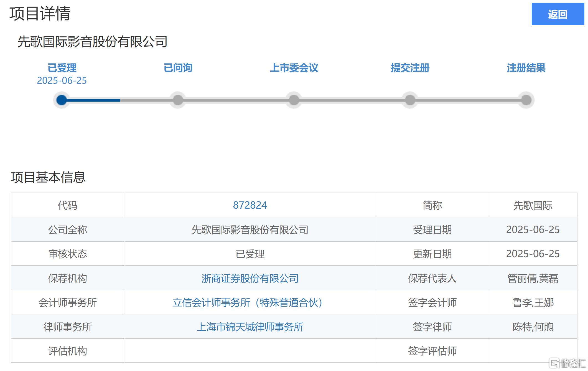Click 2025-06-25 in the 受理日期 row
This screenshot has height=371, width=588.
533,230
